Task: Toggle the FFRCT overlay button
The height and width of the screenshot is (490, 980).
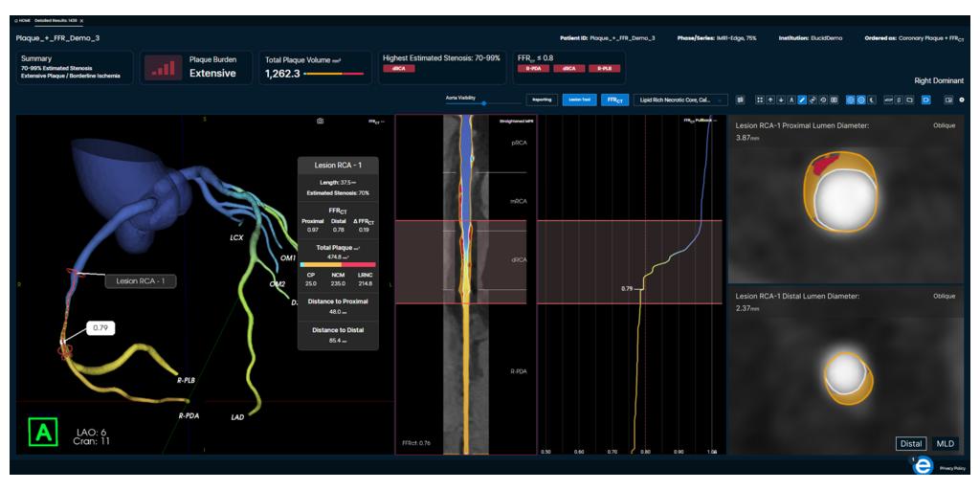Action: [614, 100]
